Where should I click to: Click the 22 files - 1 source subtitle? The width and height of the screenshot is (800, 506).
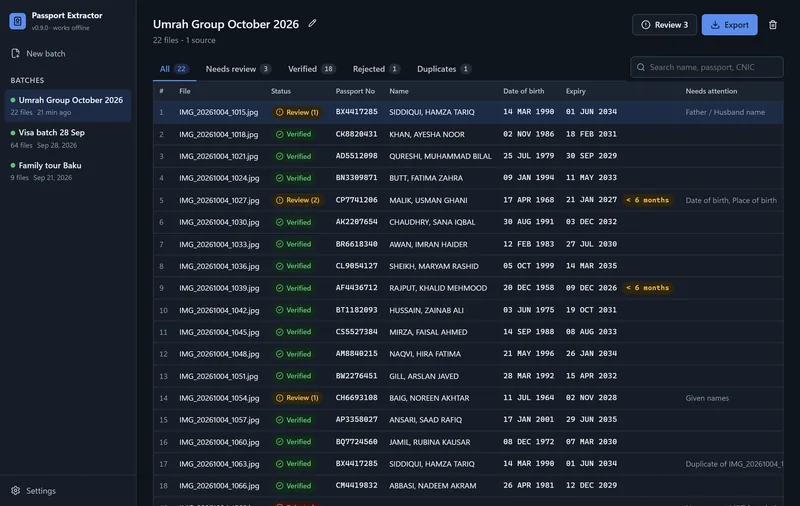pos(184,40)
